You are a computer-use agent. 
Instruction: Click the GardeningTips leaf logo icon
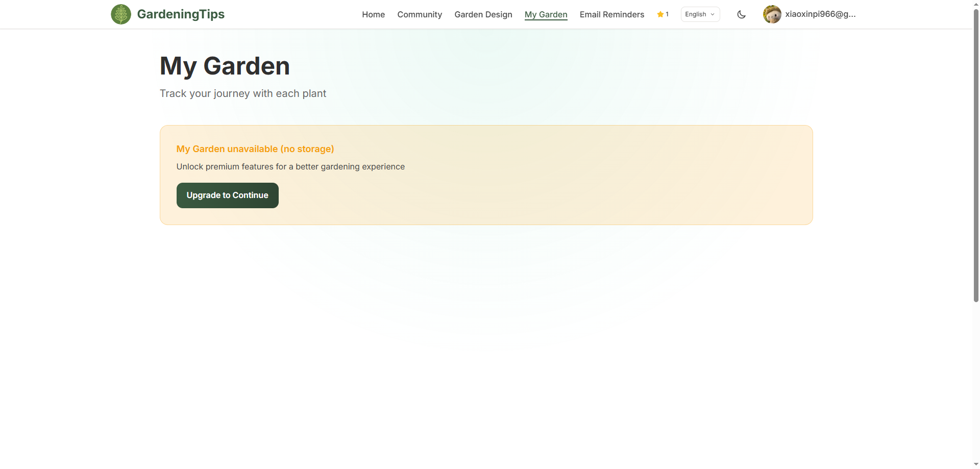pos(121,14)
